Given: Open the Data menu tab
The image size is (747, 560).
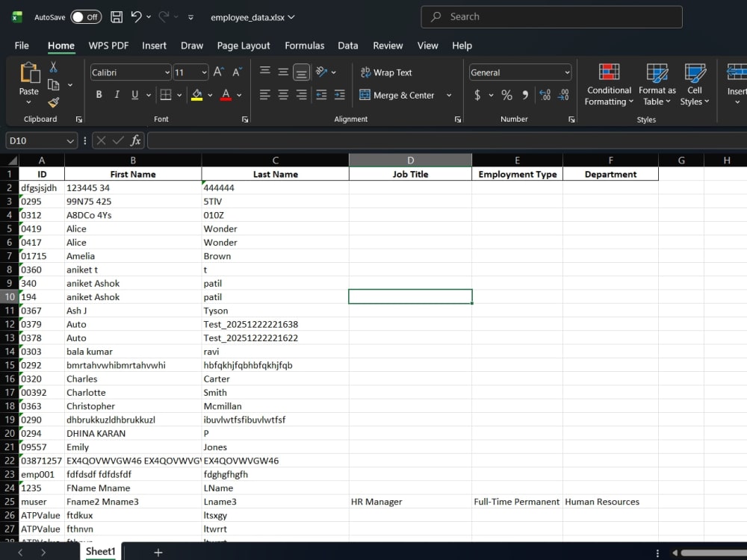Looking at the screenshot, I should coord(347,46).
